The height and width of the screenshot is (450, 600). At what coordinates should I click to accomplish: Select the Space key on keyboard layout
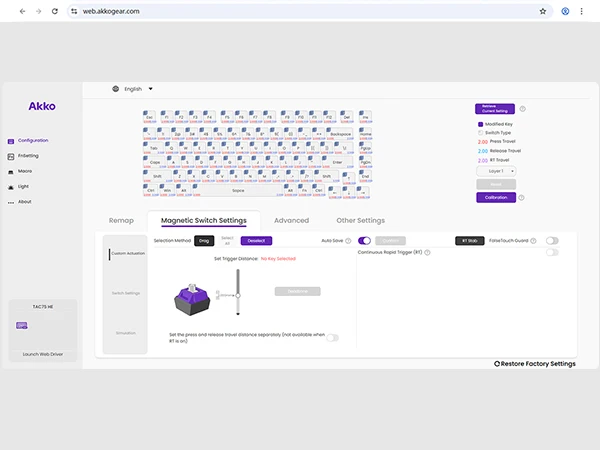[x=238, y=191]
